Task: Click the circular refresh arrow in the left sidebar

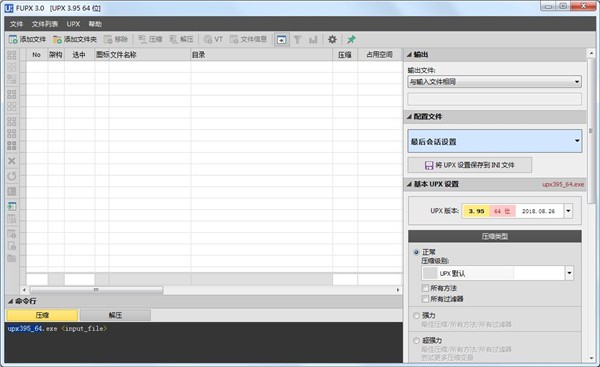Action: pyautogui.click(x=12, y=176)
